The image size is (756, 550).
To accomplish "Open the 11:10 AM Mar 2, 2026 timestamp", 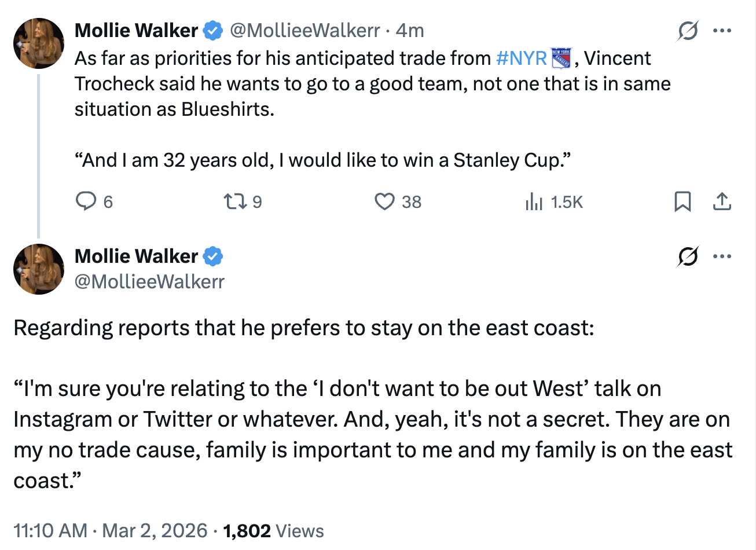I will [x=110, y=530].
